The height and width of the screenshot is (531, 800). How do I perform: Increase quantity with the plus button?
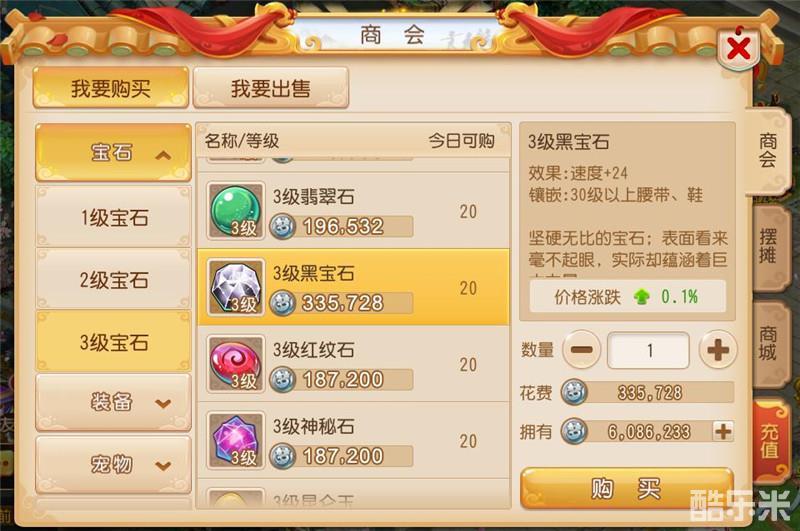pos(717,350)
